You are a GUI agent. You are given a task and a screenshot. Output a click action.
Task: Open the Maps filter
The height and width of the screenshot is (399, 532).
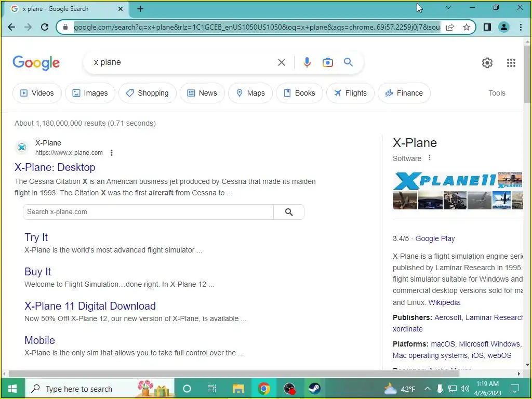click(250, 93)
